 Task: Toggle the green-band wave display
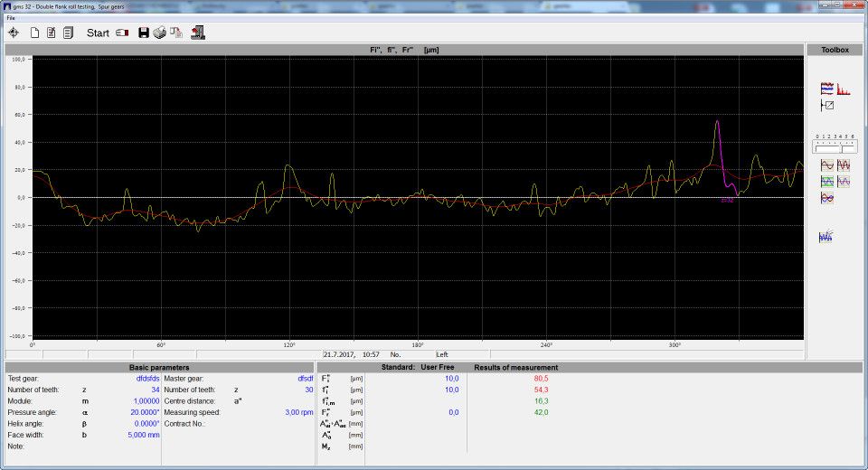[x=826, y=181]
